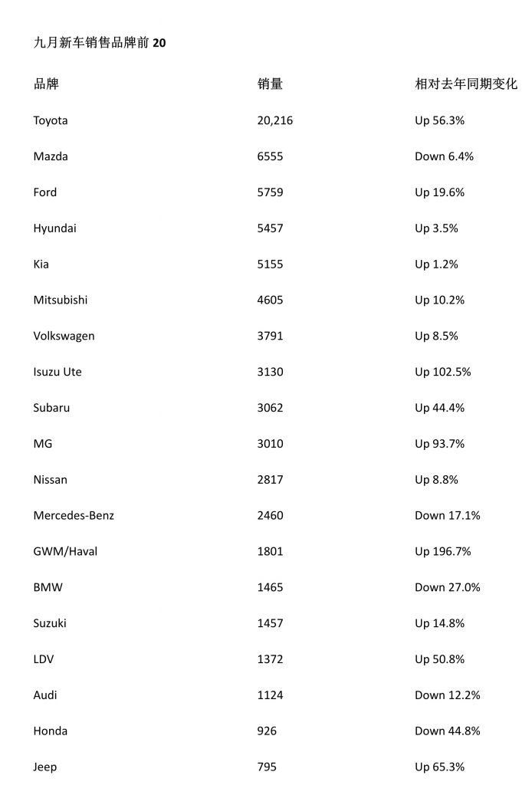The width and height of the screenshot is (532, 785).
Task: Click Hyundai's sales number 5457
Action: [270, 228]
